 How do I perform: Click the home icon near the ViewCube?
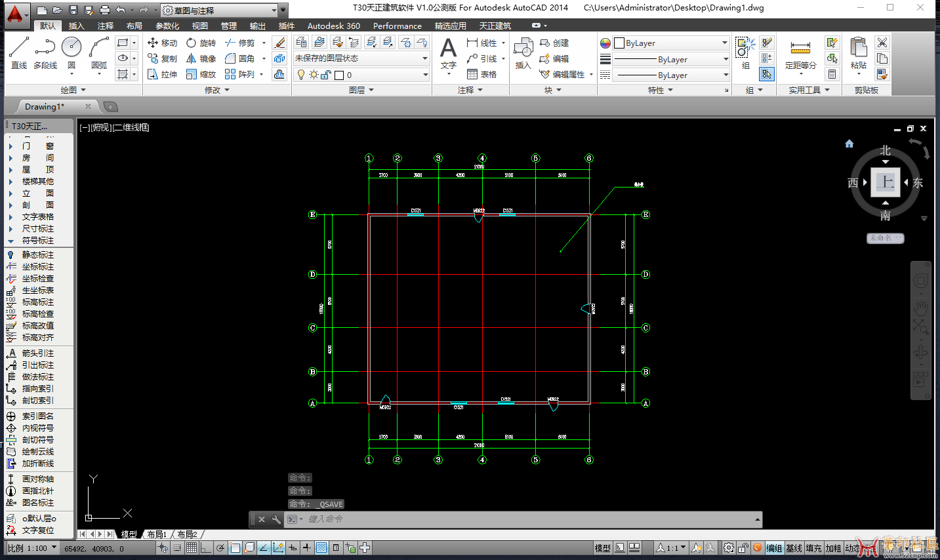[849, 144]
